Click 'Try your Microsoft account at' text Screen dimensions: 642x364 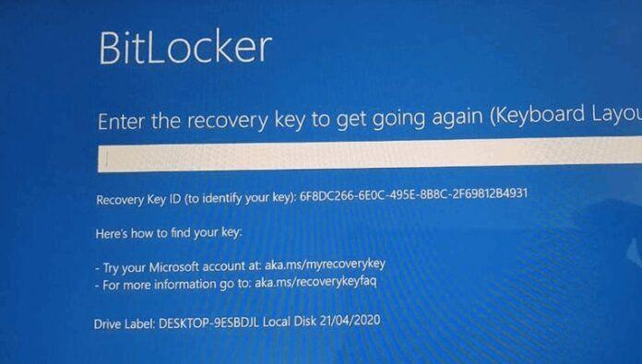(182, 267)
